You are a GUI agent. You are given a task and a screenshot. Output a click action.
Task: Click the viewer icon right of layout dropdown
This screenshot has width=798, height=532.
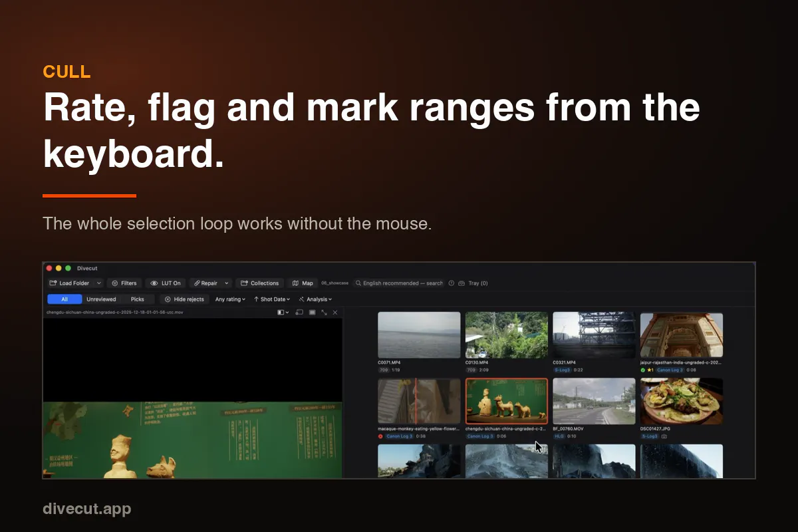tap(299, 312)
